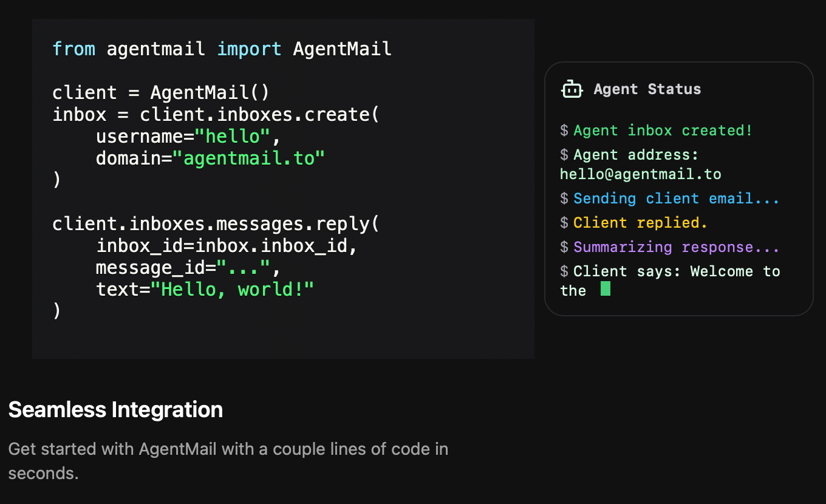Click the "Hello, world!" text string

(x=233, y=290)
